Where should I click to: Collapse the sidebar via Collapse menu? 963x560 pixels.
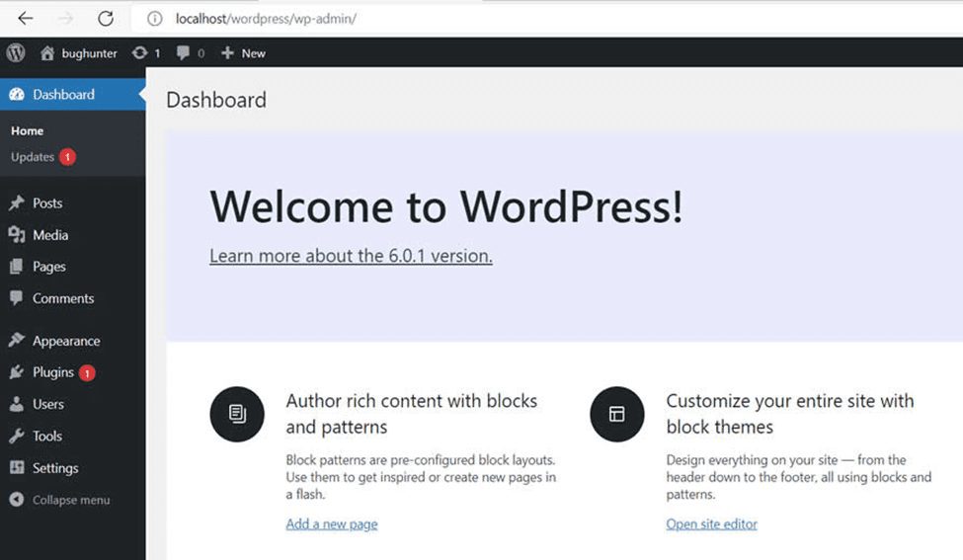pyautogui.click(x=71, y=500)
